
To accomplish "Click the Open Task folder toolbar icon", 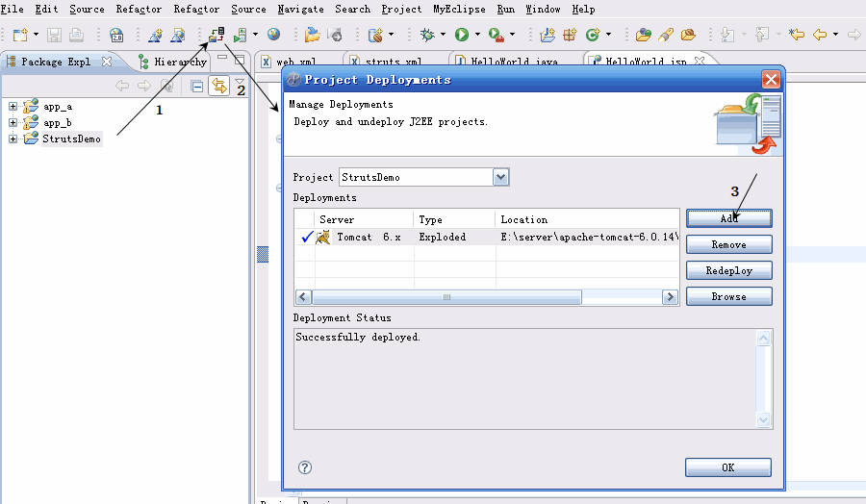I will 688,36.
